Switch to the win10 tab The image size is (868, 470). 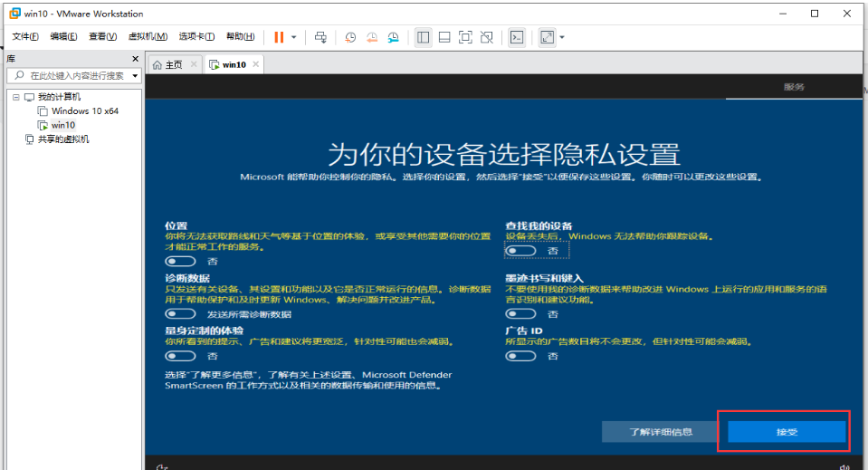point(234,65)
